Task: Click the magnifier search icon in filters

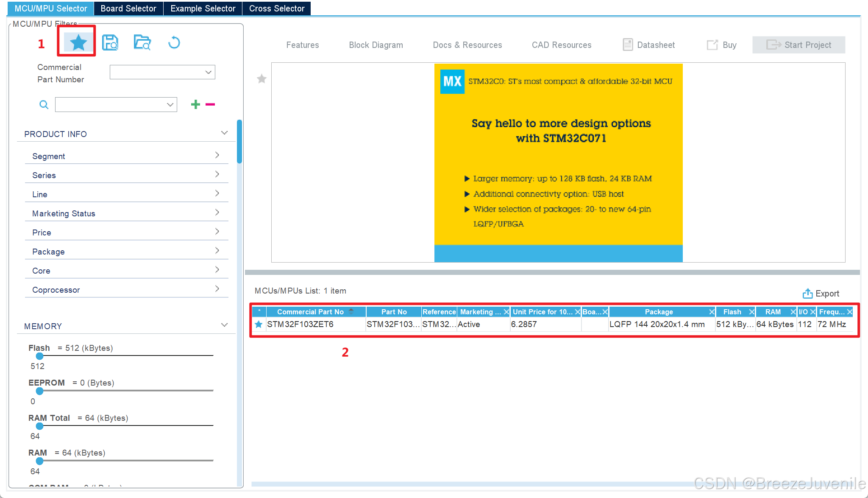Action: pyautogui.click(x=44, y=104)
